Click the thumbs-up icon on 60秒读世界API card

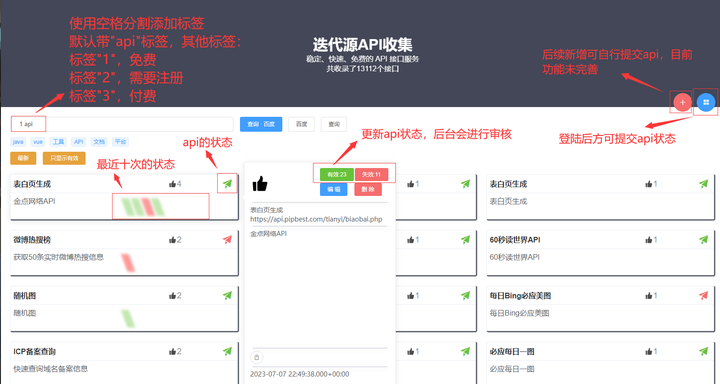tap(648, 240)
